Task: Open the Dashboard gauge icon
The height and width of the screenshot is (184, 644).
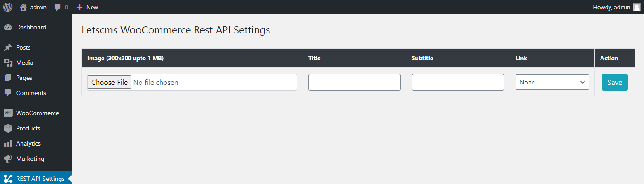Action: point(8,28)
